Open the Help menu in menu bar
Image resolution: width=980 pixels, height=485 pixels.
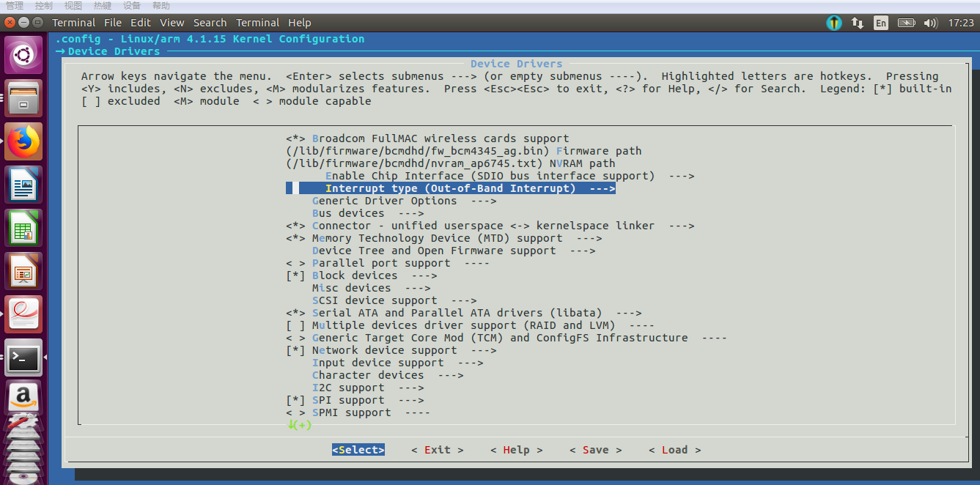coord(299,23)
